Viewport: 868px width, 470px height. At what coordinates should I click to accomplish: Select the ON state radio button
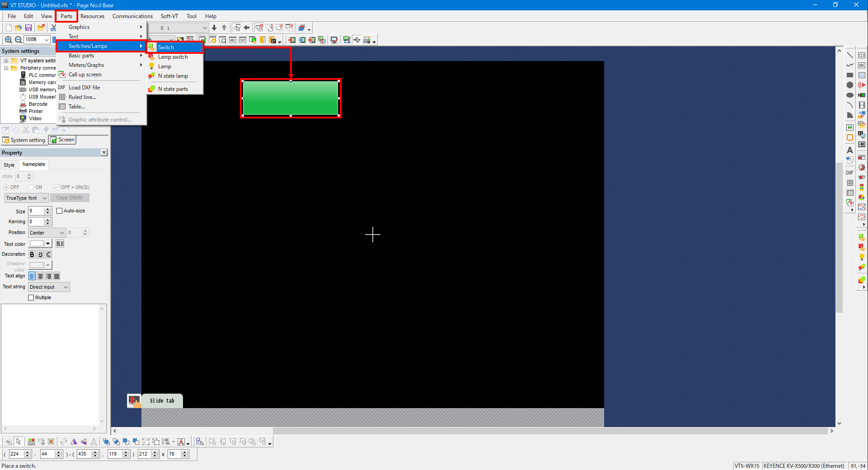pos(31,187)
